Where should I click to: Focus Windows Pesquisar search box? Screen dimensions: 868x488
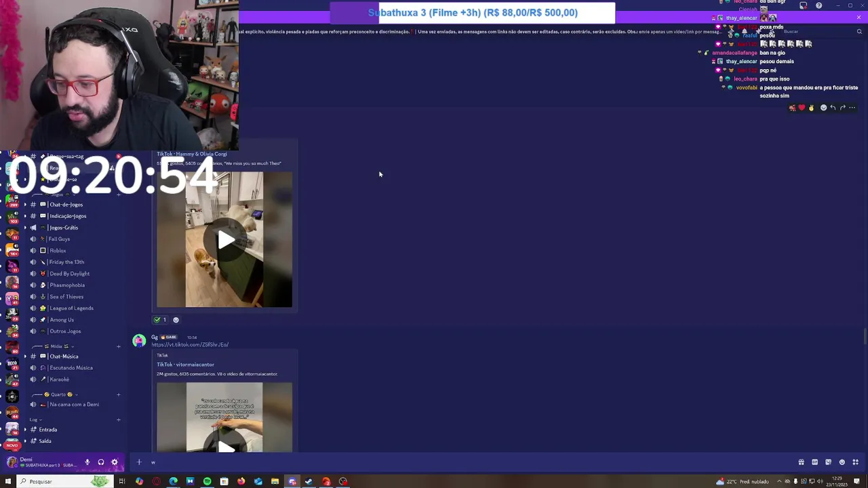coord(64,481)
